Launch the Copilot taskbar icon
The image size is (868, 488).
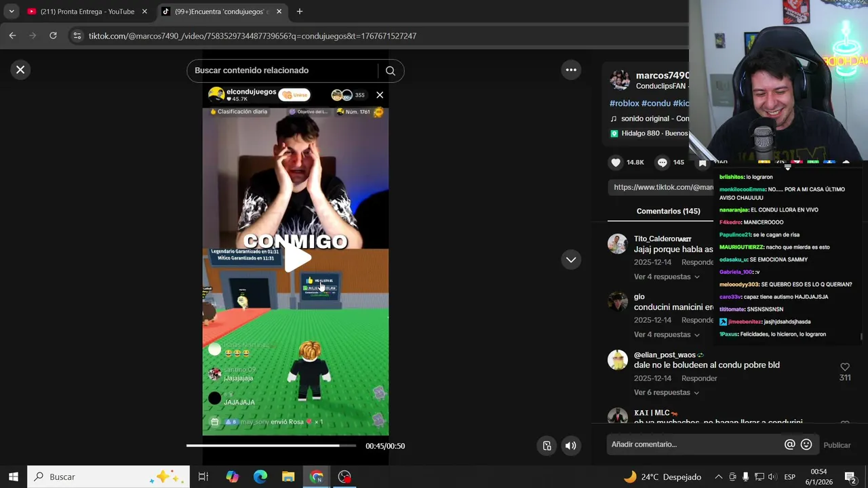(x=233, y=476)
